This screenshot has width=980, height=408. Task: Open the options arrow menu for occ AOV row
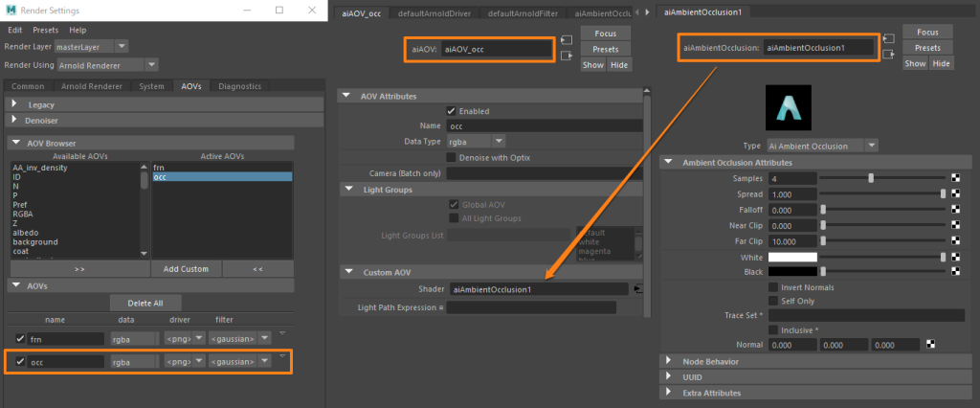(x=282, y=356)
